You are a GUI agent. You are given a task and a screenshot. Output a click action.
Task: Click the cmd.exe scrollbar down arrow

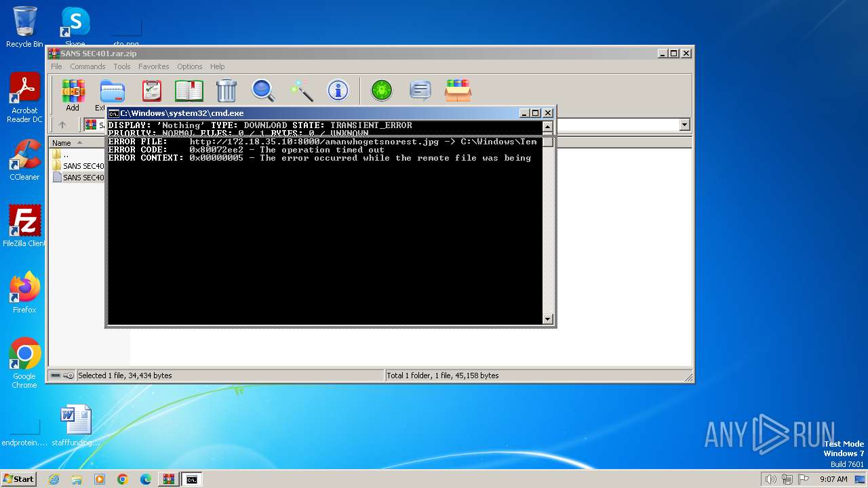coord(547,319)
